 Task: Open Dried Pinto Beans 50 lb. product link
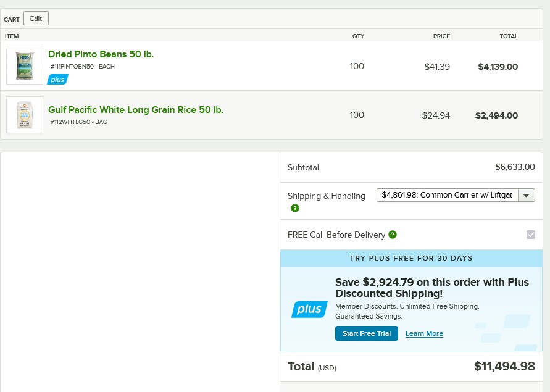click(x=101, y=54)
